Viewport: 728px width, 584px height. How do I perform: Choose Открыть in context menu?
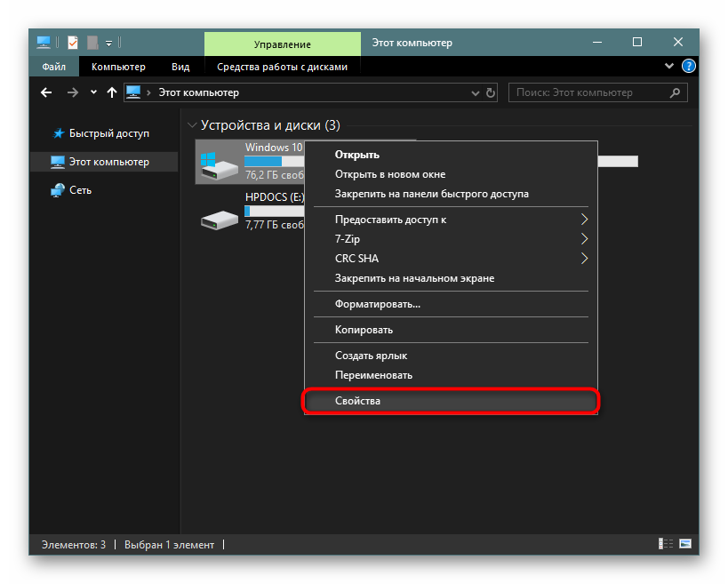click(451, 155)
